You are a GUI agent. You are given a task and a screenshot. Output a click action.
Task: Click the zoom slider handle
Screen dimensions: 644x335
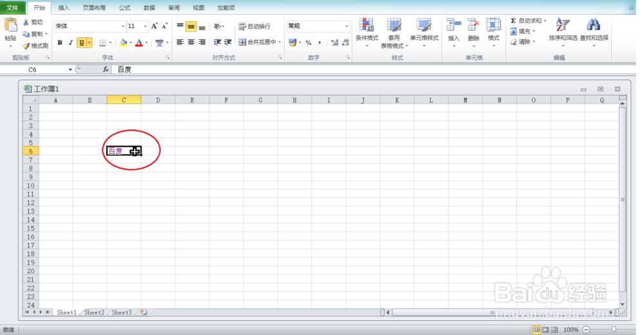click(614, 330)
